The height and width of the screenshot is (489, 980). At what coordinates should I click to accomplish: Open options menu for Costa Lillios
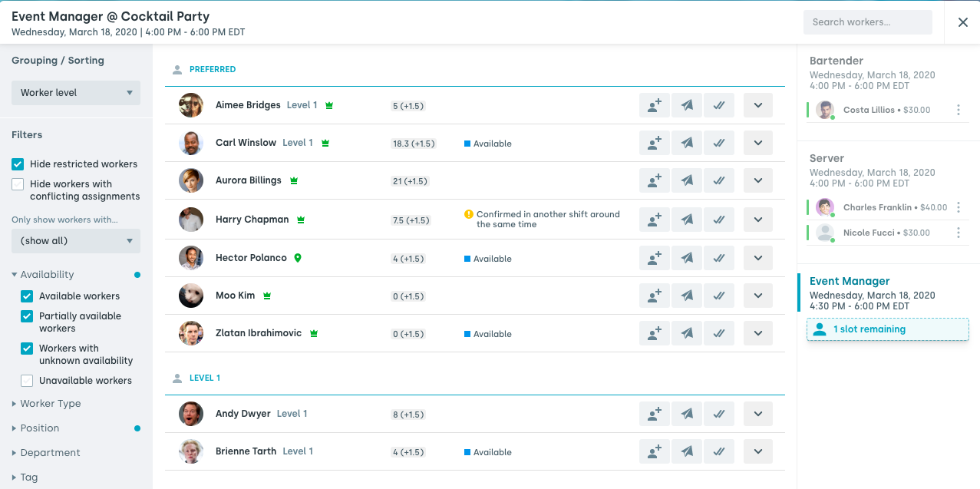[x=959, y=110]
